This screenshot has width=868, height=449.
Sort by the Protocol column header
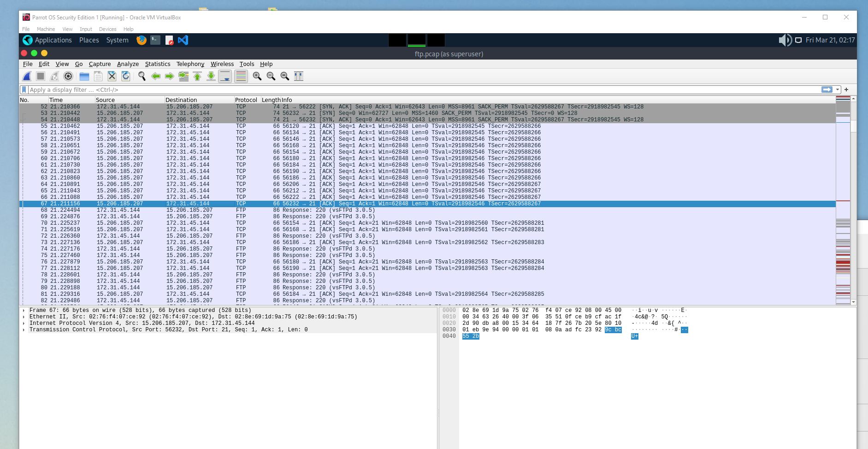pyautogui.click(x=247, y=100)
